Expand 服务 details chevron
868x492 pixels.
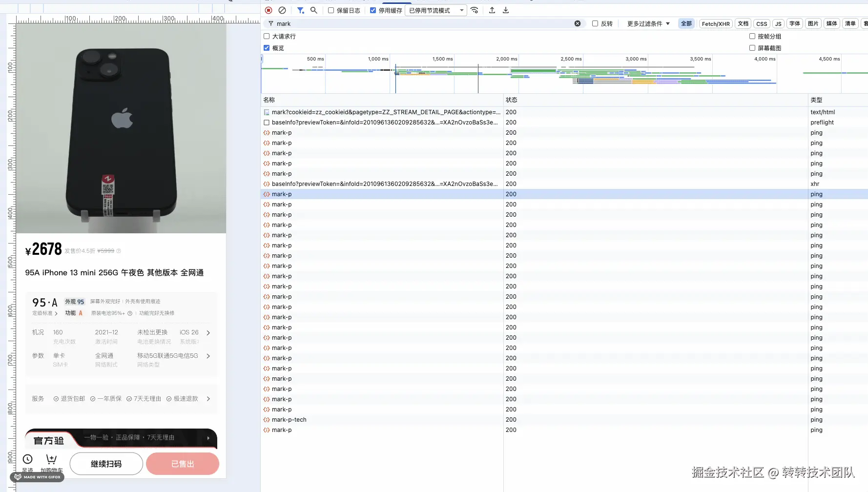pos(208,399)
